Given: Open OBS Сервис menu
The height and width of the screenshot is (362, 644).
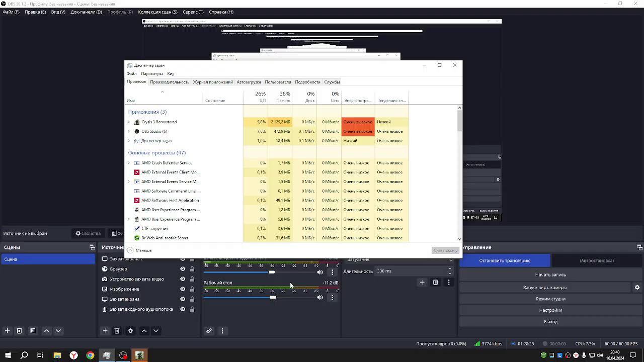Looking at the screenshot, I should (193, 12).
